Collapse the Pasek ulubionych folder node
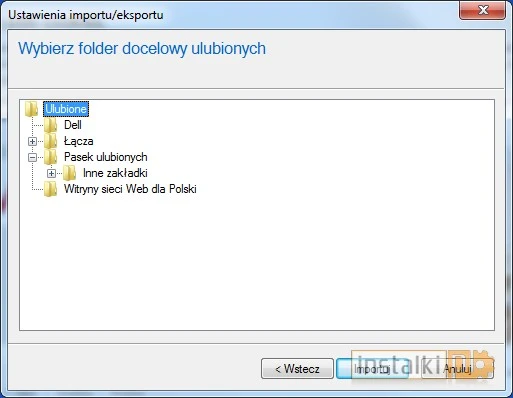The height and width of the screenshot is (398, 513). (x=32, y=157)
